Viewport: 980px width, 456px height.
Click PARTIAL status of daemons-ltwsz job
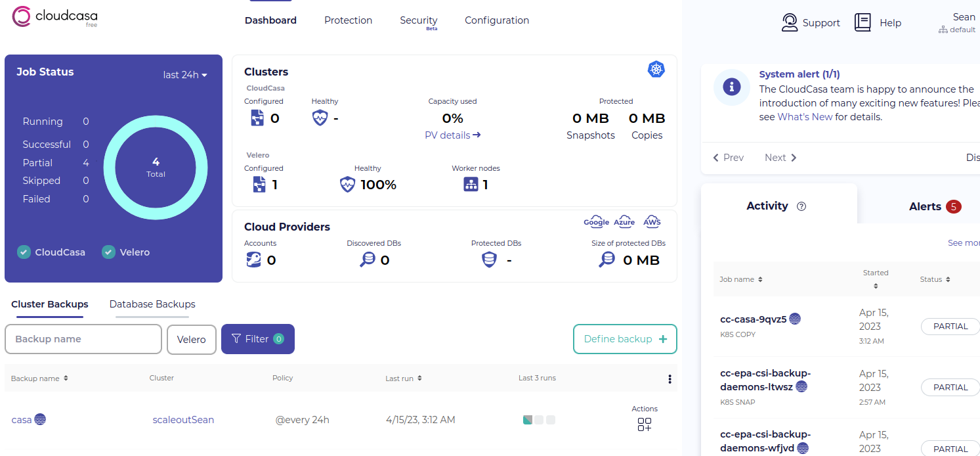pos(950,387)
